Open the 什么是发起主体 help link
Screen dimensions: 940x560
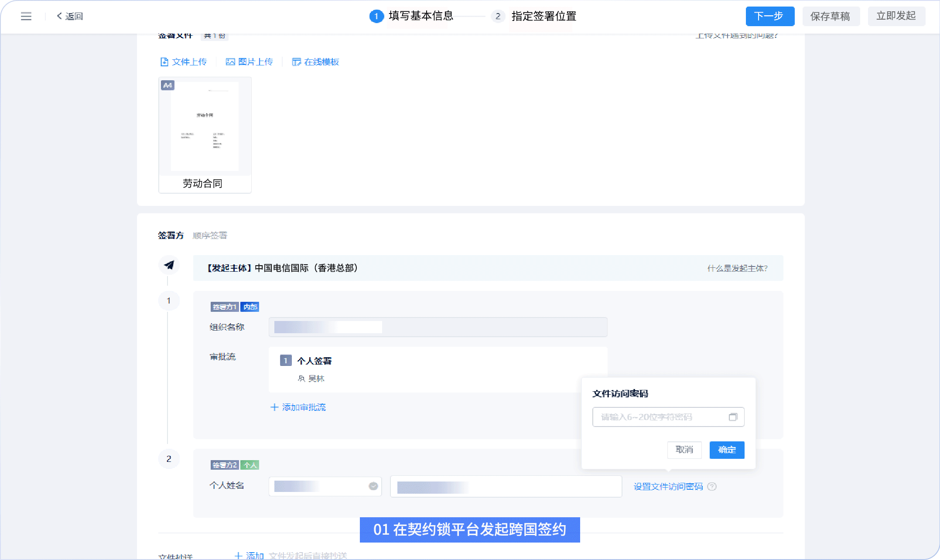tap(737, 268)
